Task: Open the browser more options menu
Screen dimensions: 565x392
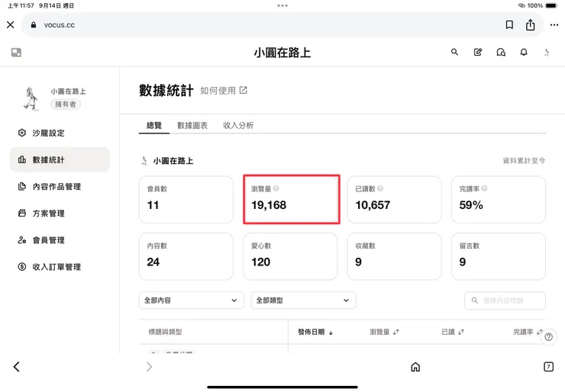Action: point(554,24)
